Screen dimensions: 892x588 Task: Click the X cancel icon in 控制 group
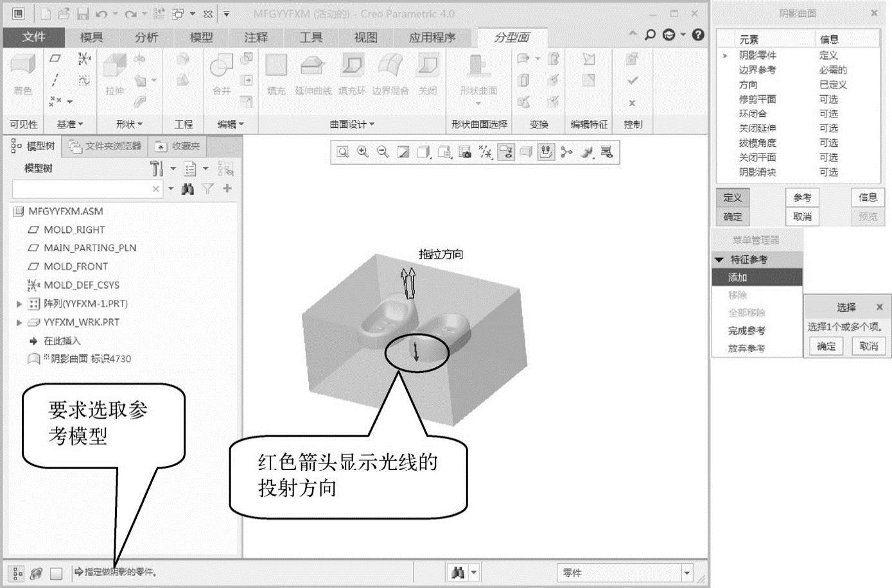coord(633,103)
